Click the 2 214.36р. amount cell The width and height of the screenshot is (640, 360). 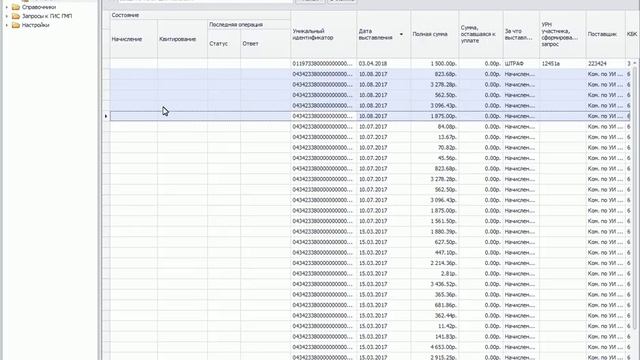(435, 263)
